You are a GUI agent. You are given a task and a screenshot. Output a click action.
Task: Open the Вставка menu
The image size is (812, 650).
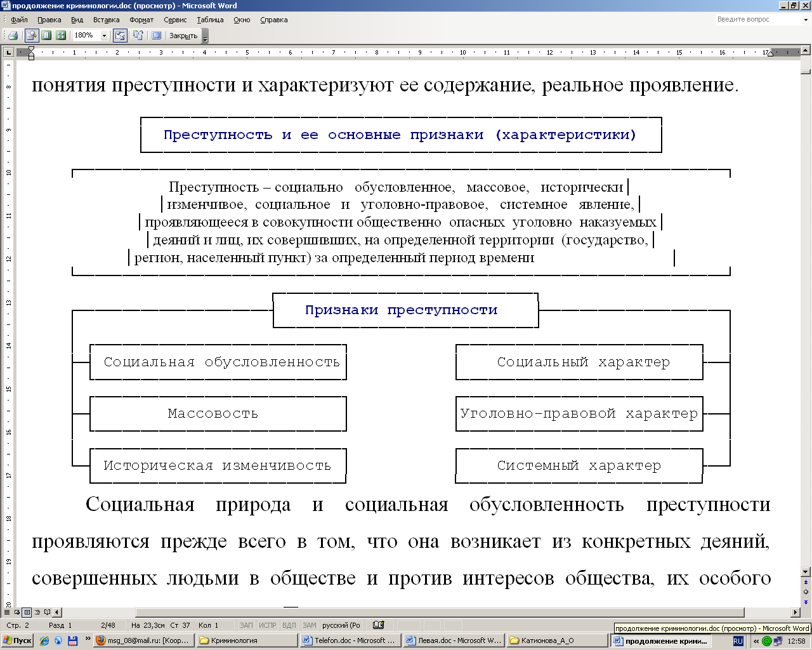click(x=106, y=20)
